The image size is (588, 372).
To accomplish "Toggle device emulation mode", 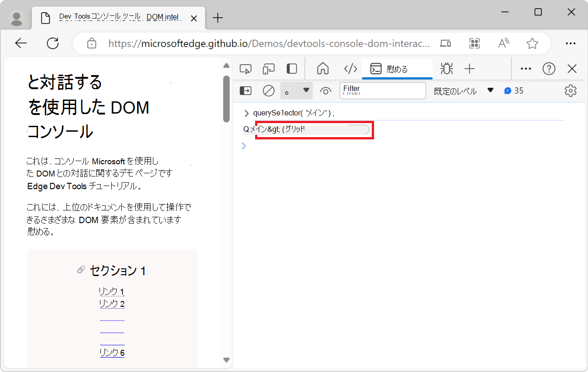I will coord(268,68).
